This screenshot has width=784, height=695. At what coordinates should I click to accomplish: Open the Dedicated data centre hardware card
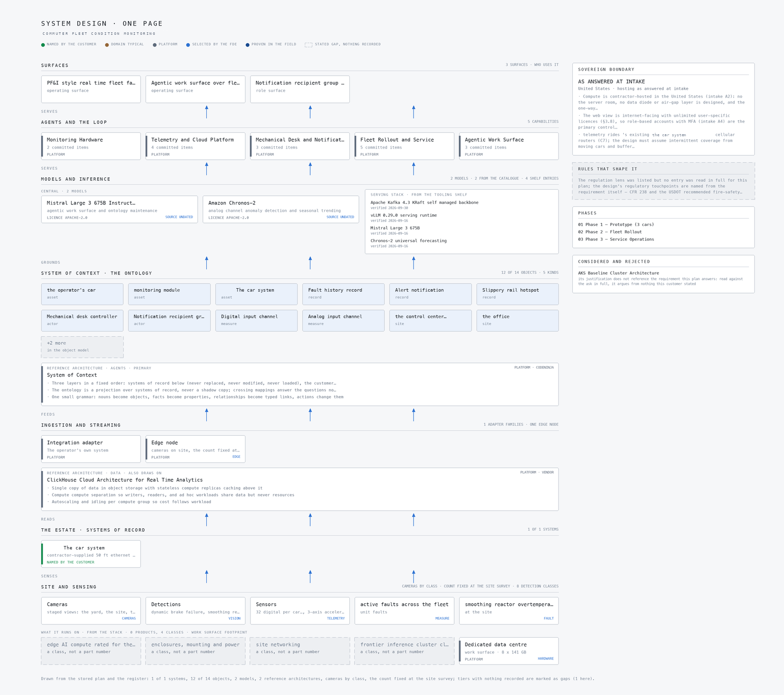point(509,651)
